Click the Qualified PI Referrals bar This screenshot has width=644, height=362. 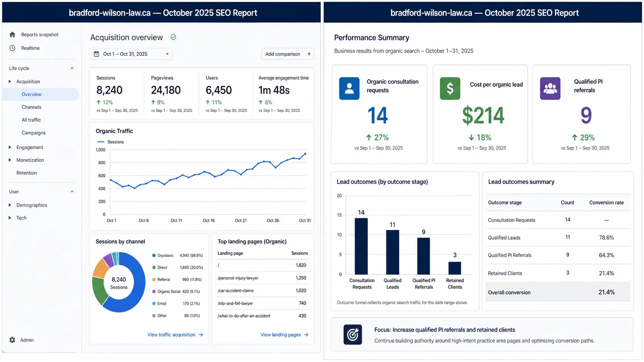(424, 256)
